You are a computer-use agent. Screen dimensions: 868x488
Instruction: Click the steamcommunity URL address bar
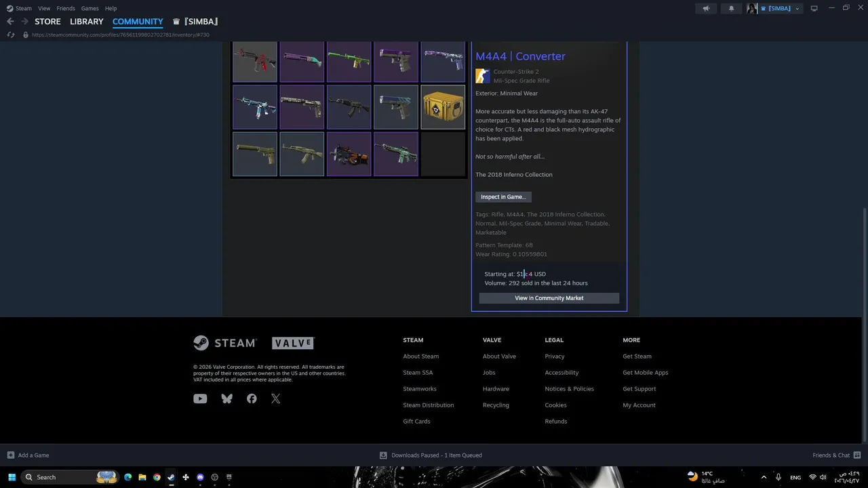[120, 35]
